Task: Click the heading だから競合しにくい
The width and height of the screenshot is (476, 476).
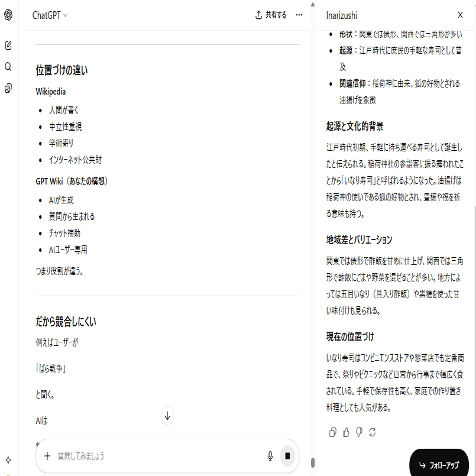Action: point(66,322)
